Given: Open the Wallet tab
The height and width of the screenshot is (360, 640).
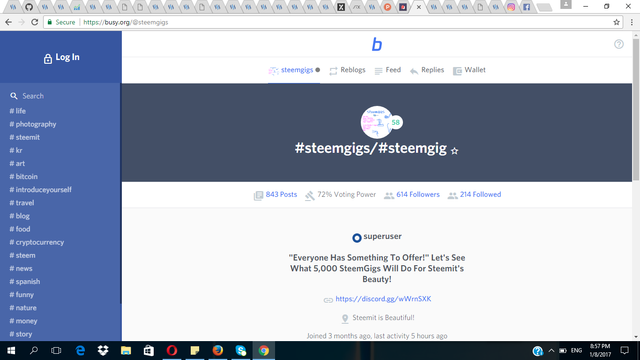Looking at the screenshot, I should click(469, 70).
